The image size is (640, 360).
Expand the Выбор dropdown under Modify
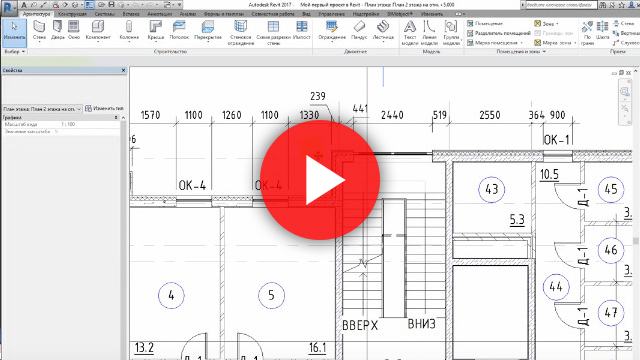pyautogui.click(x=15, y=52)
